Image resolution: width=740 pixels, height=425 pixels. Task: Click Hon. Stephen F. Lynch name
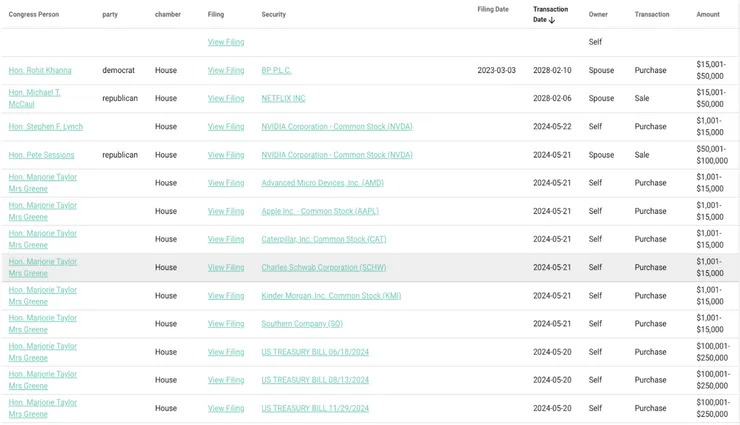tap(46, 127)
